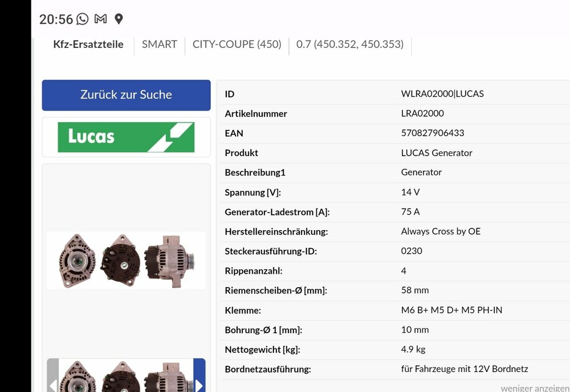Image resolution: width=570 pixels, height=392 pixels.
Task: Click the ID value WLRA02000|LUCAS
Action: (442, 94)
